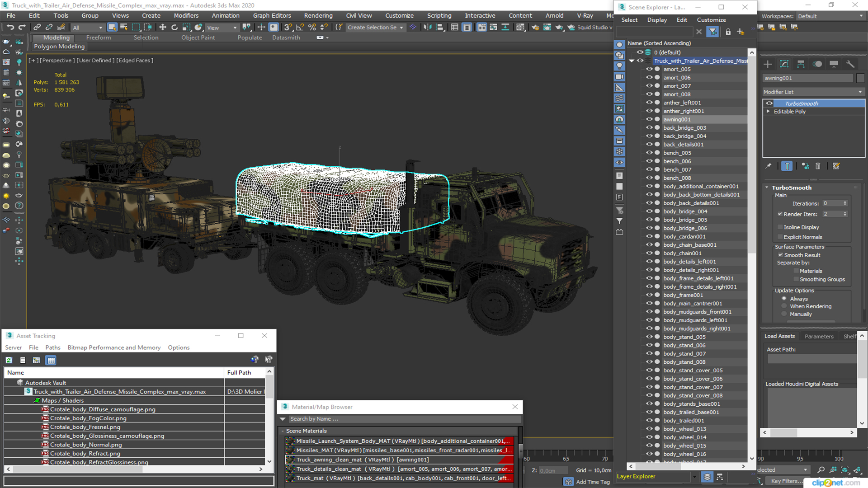The width and height of the screenshot is (868, 488).
Task: Open Paths menu in Asset Tracking
Action: [x=53, y=347]
